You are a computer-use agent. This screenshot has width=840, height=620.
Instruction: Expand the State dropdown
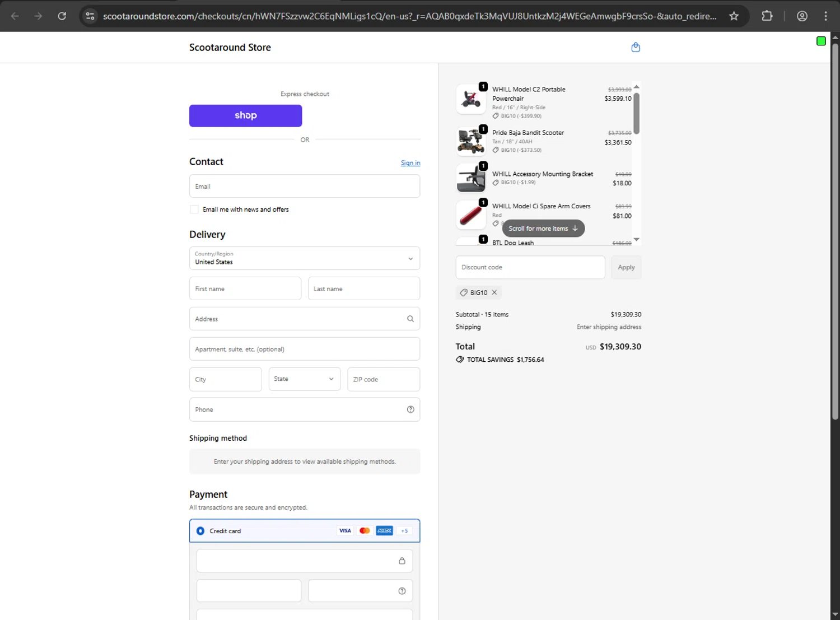(305, 379)
